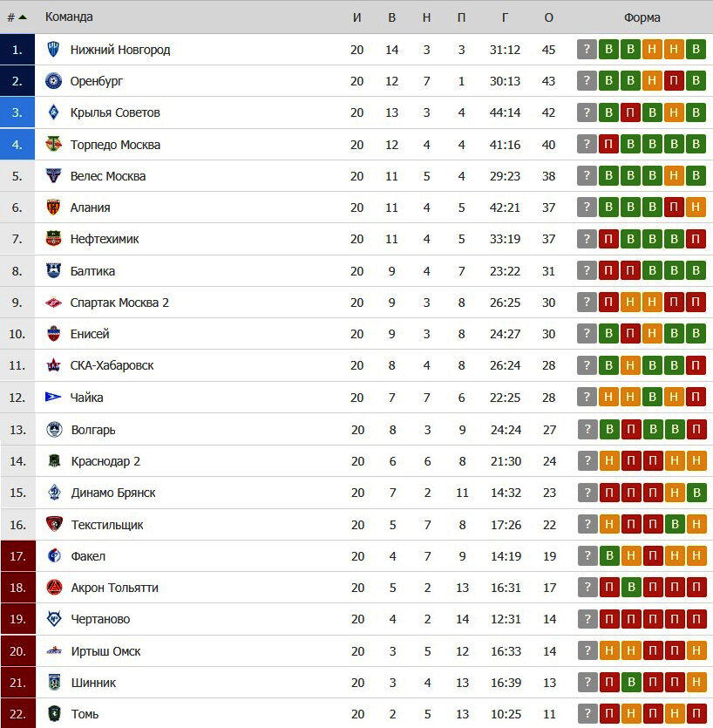Click the Чайка team pennant icon
Screen dimensions: 713x728
[x=53, y=398]
